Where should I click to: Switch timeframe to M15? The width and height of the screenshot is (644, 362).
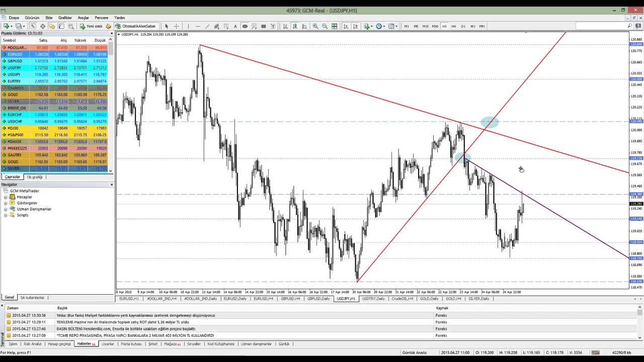(x=425, y=26)
